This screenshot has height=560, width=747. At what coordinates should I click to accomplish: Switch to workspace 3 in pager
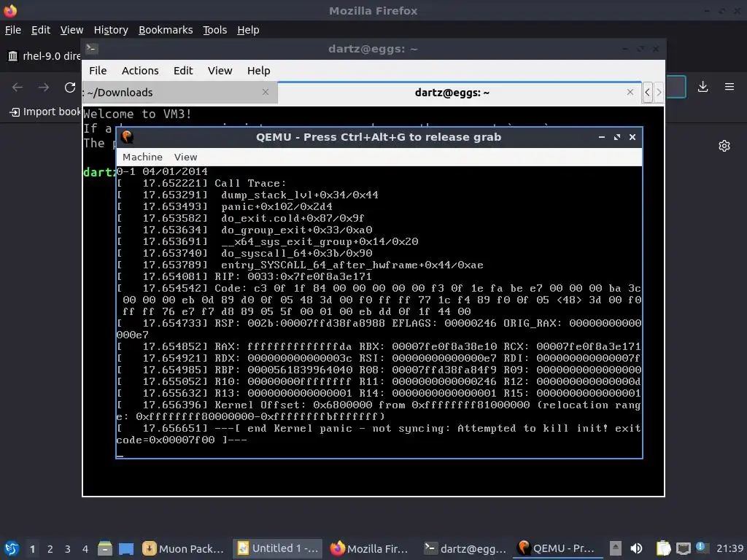[68, 548]
